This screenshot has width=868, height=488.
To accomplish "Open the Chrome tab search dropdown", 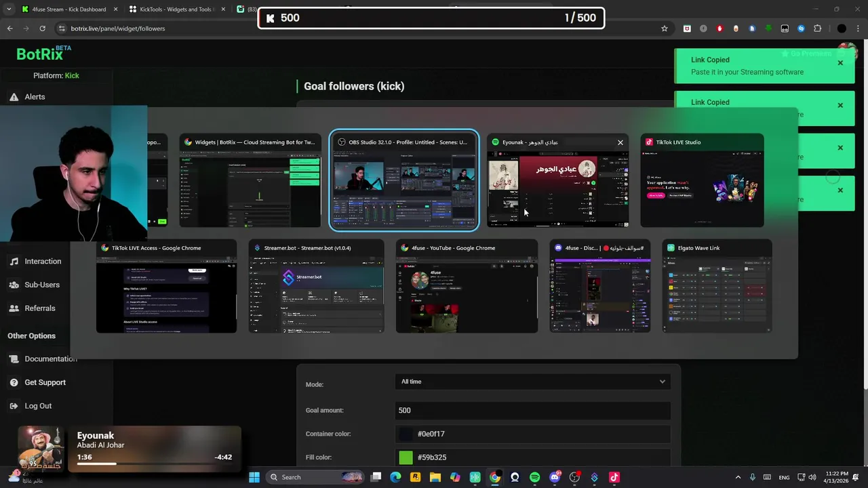I will click(9, 9).
